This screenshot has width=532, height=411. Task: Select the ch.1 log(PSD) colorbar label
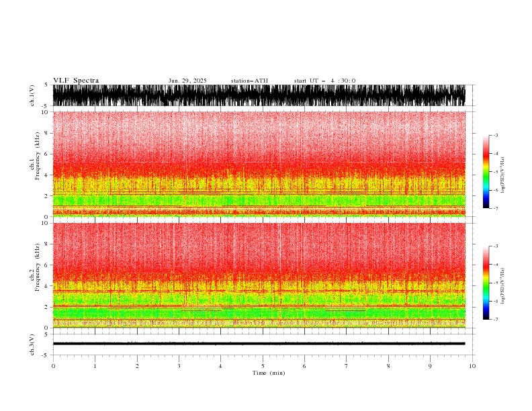(x=502, y=175)
